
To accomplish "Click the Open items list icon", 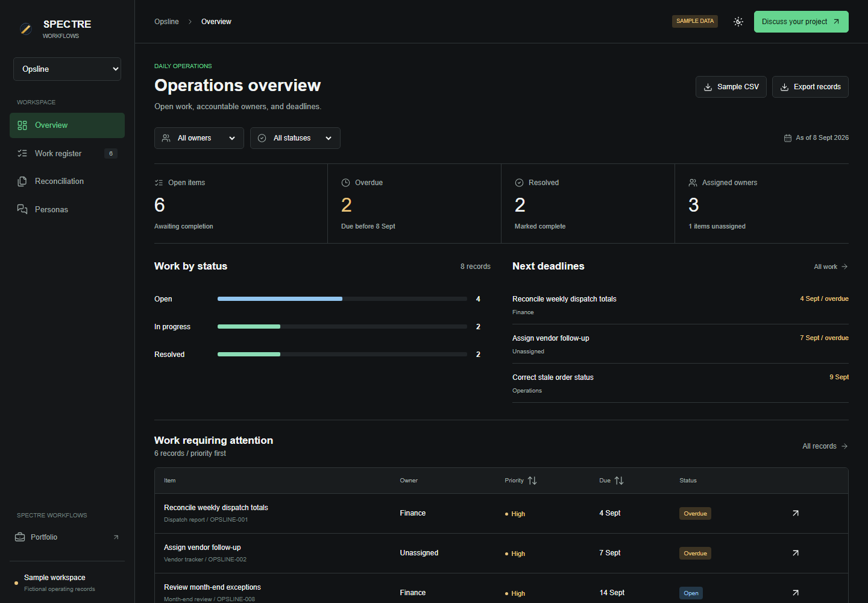I will tap(159, 183).
